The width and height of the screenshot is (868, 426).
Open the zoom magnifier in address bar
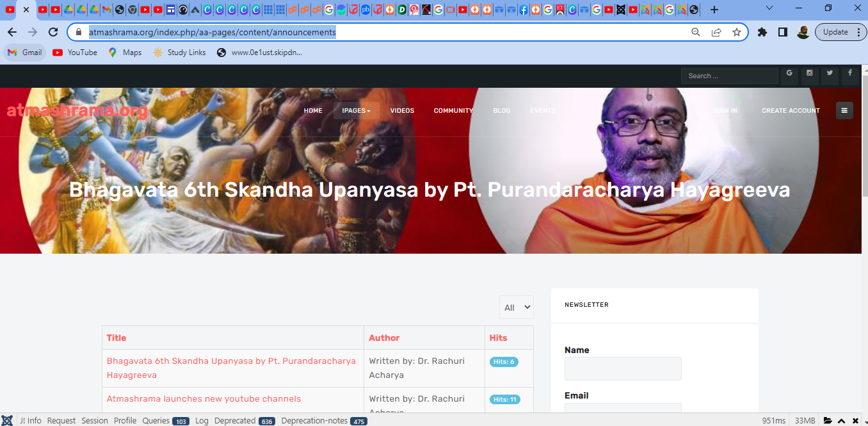pos(696,32)
